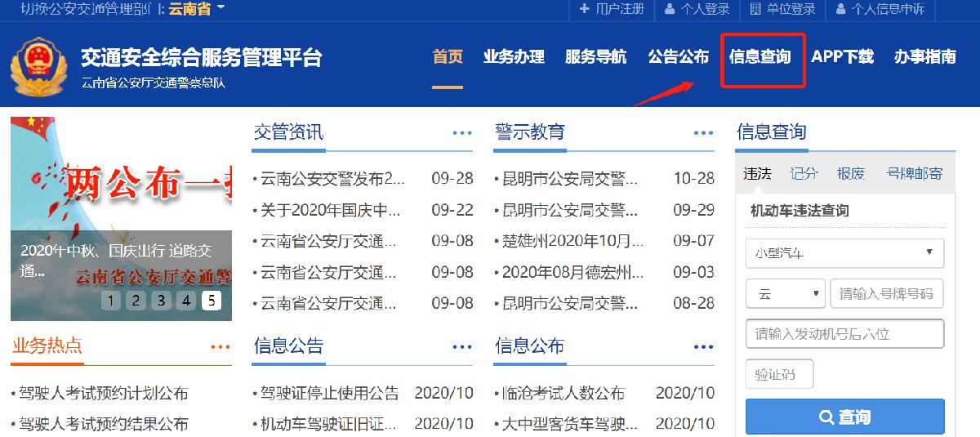This screenshot has width=980, height=437.
Task: Select the 记分 query tab
Action: coord(804,173)
